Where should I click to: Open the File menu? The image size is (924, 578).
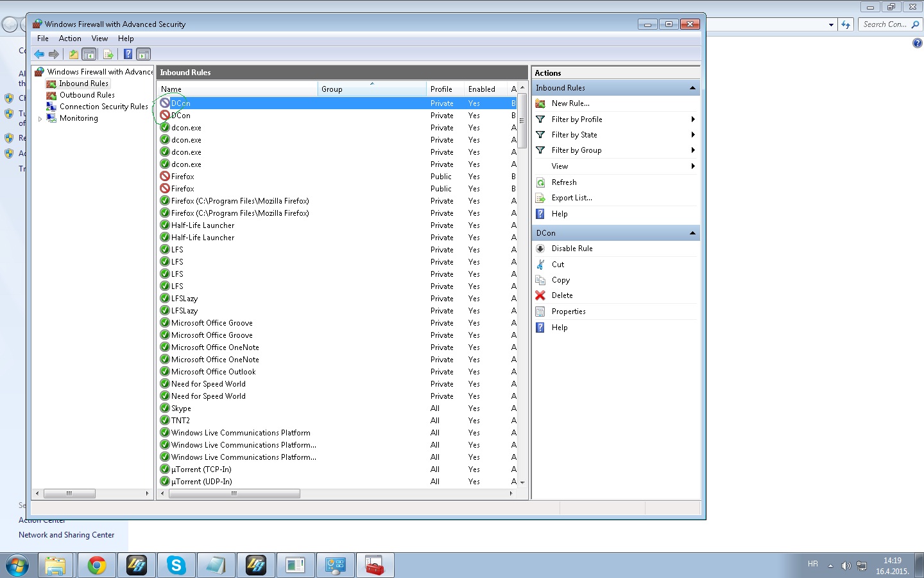pyautogui.click(x=43, y=39)
